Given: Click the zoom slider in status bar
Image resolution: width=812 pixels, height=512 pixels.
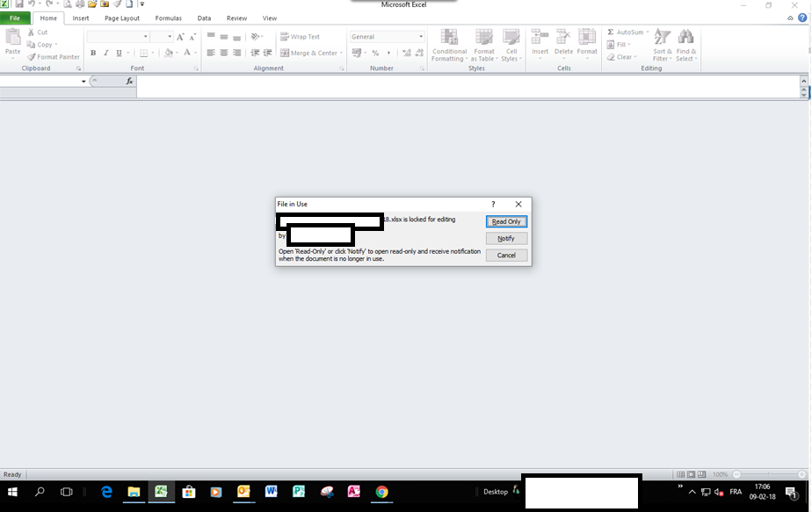Looking at the screenshot, I should click(769, 474).
